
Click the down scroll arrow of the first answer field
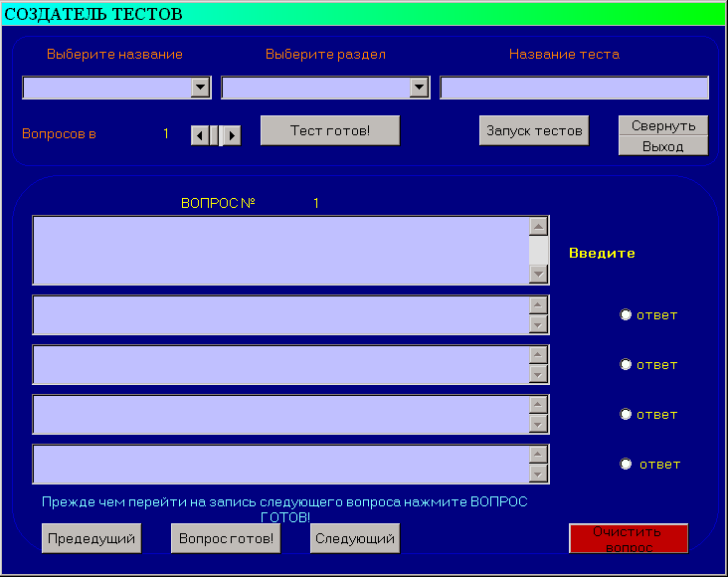pyautogui.click(x=539, y=324)
